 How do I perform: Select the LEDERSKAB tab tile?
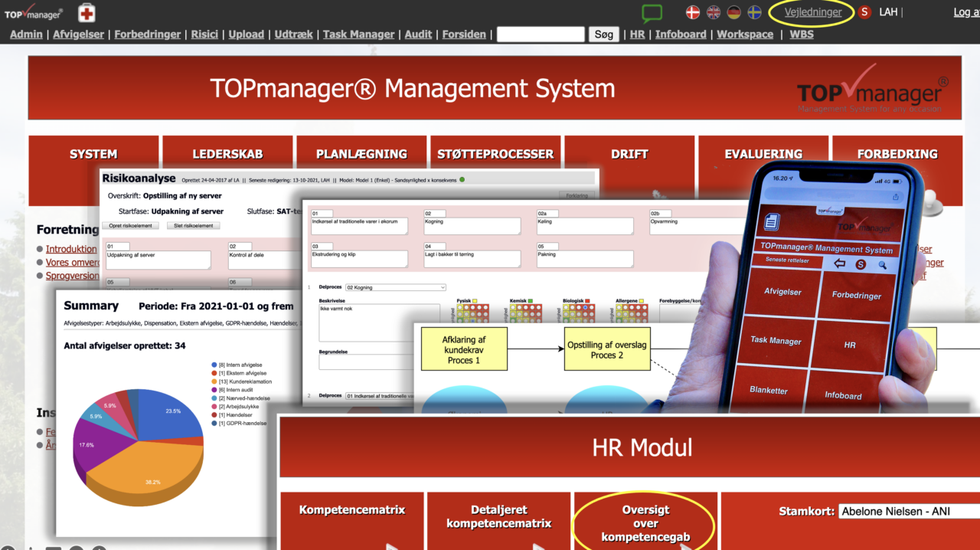[x=227, y=154]
